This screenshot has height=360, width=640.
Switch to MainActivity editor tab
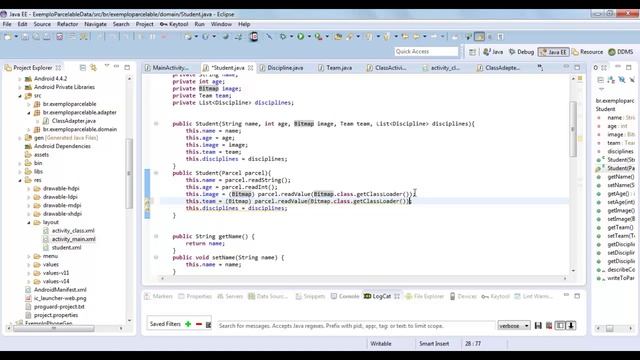tap(167, 68)
